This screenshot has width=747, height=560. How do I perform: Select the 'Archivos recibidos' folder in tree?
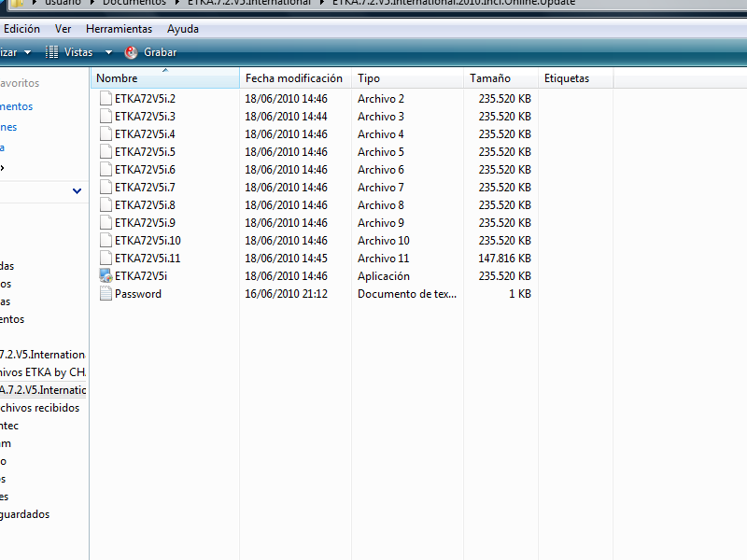(x=40, y=408)
